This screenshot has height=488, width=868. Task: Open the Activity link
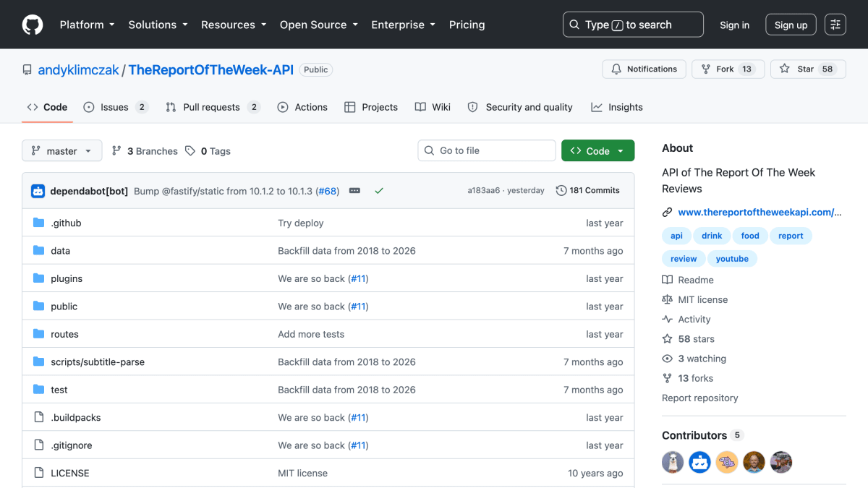coord(686,320)
